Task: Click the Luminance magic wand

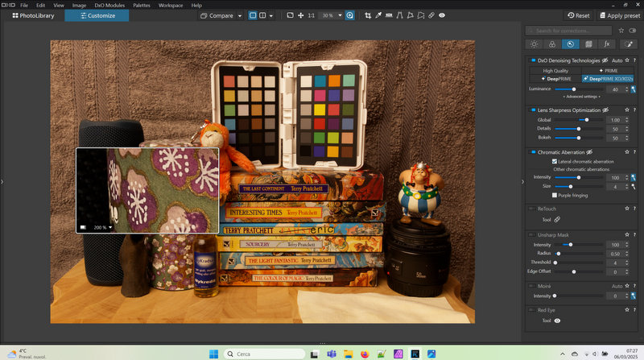Action: point(634,89)
